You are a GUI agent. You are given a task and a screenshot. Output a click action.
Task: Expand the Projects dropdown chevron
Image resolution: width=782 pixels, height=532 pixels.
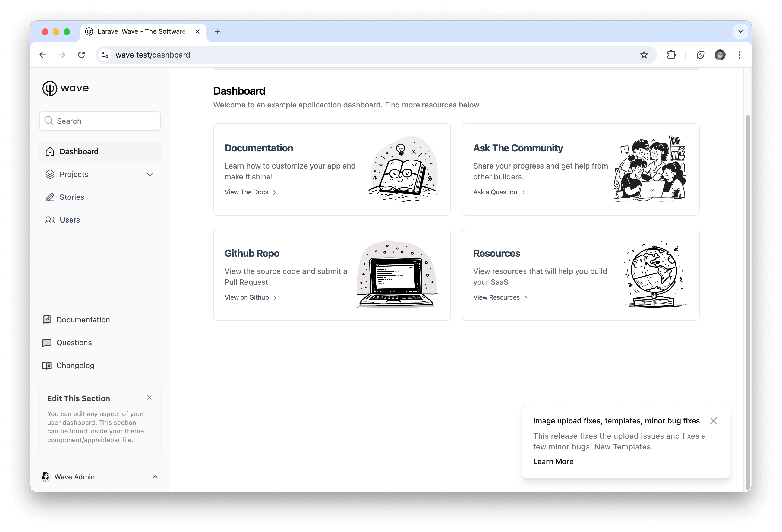point(150,174)
